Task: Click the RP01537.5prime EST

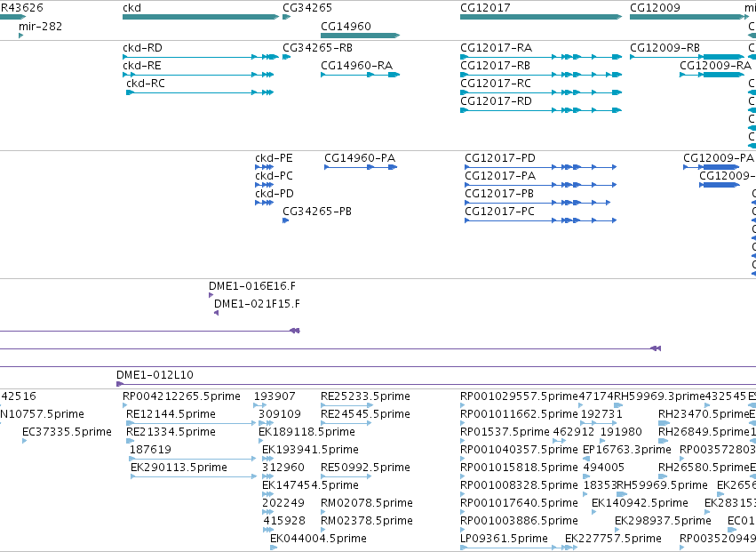Action: pos(463,441)
